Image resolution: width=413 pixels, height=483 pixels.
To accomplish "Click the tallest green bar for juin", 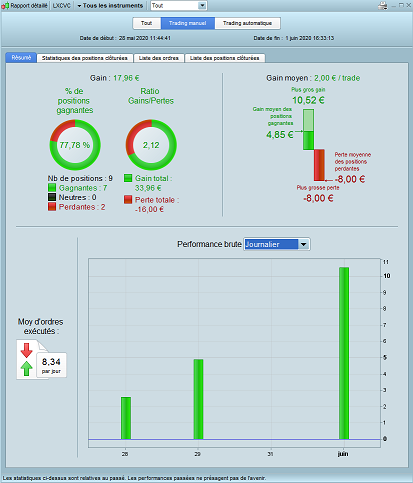I will click(344, 353).
